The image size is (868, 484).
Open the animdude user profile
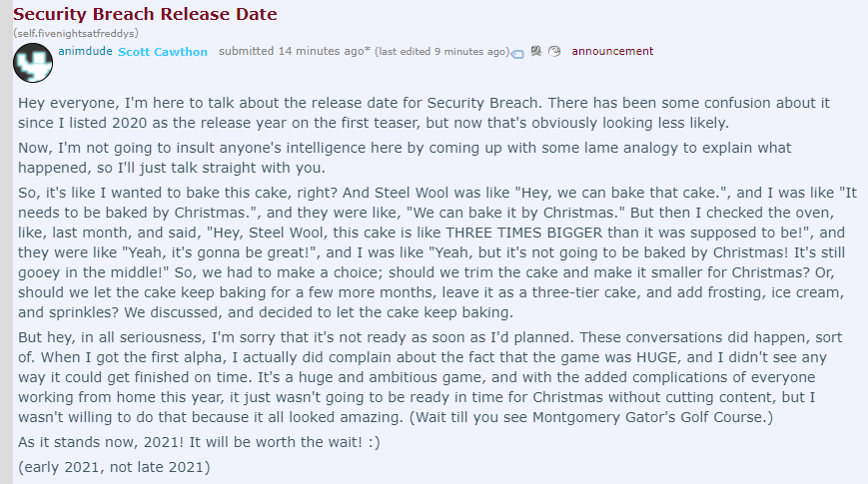click(85, 51)
